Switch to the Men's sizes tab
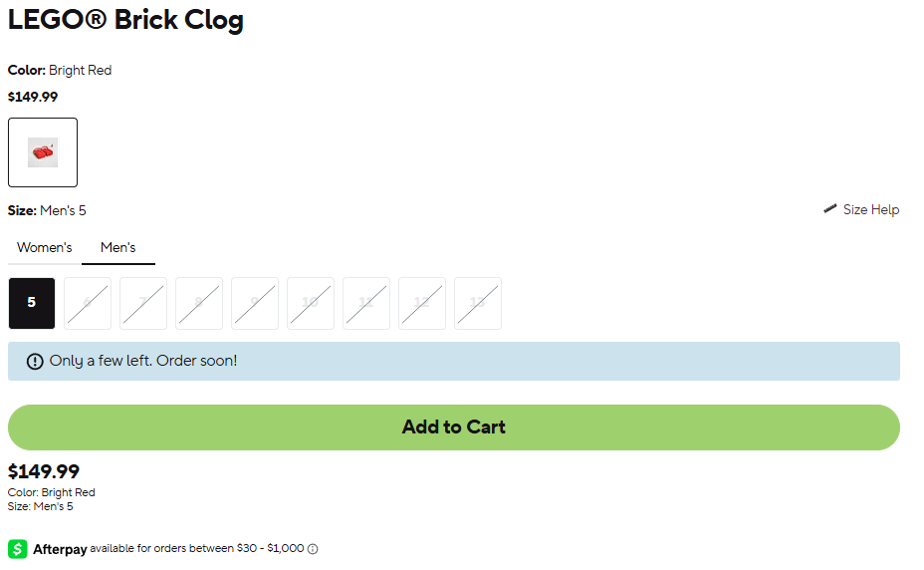Screen dimensions: 924x570 point(118,247)
